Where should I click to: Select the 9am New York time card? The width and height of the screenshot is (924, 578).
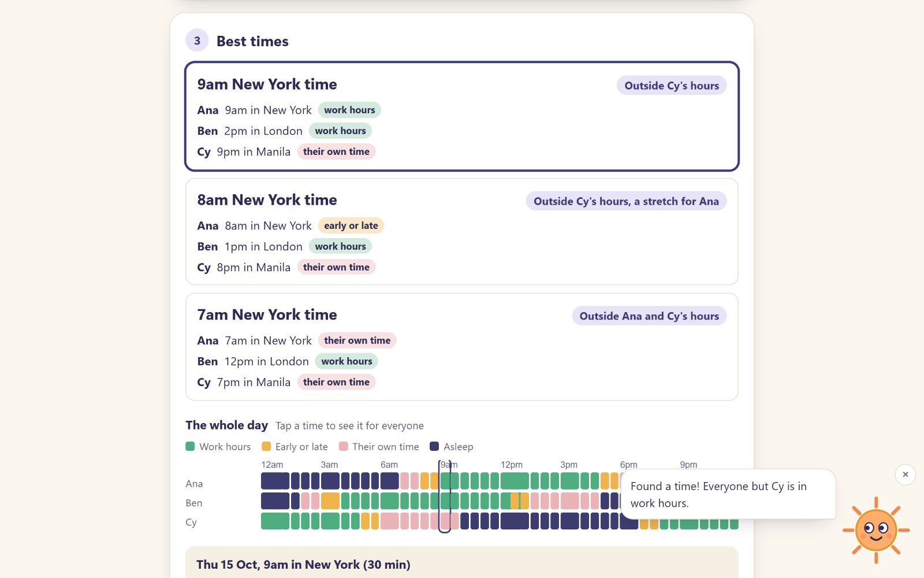(461, 116)
